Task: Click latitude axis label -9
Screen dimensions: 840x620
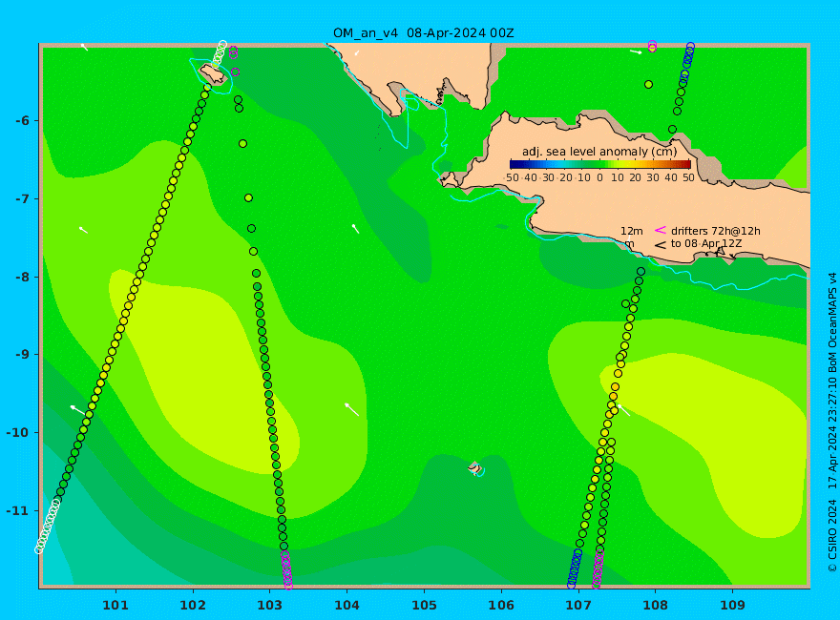Action: tap(21, 355)
